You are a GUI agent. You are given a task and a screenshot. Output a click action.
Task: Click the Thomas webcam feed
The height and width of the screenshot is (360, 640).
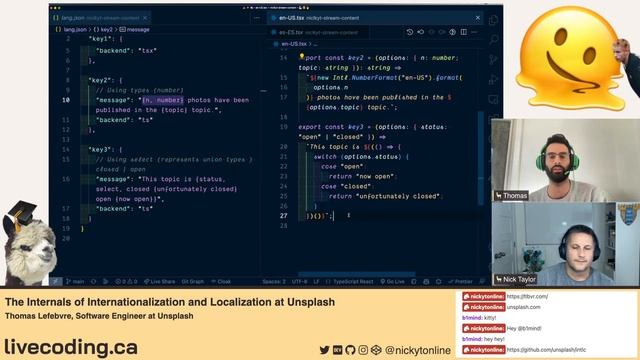[x=566, y=160]
